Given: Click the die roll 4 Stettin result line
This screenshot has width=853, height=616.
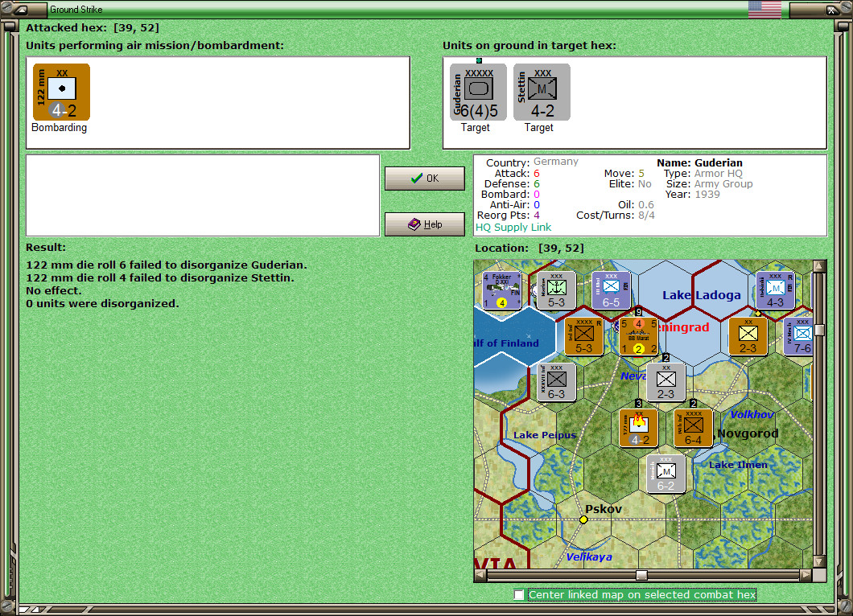Looking at the screenshot, I should pos(160,277).
